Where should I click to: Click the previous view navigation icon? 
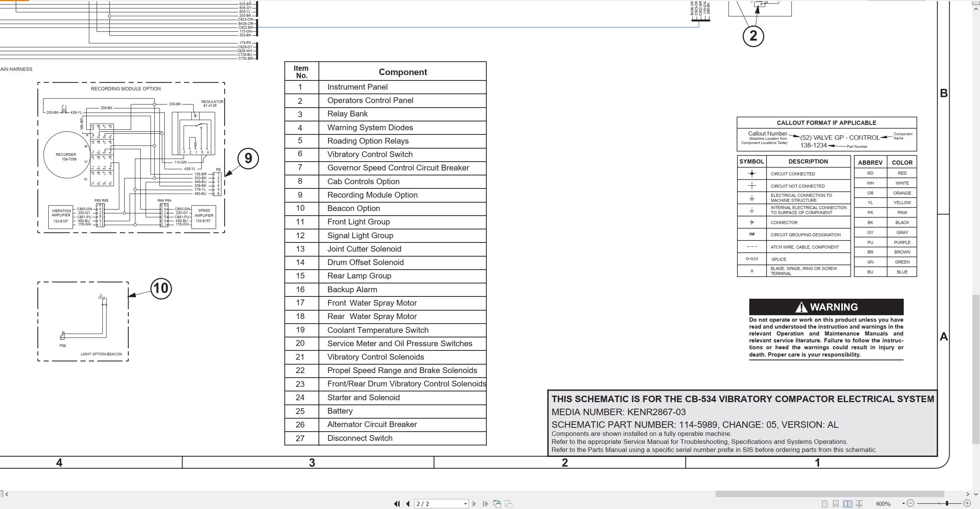[497, 504]
